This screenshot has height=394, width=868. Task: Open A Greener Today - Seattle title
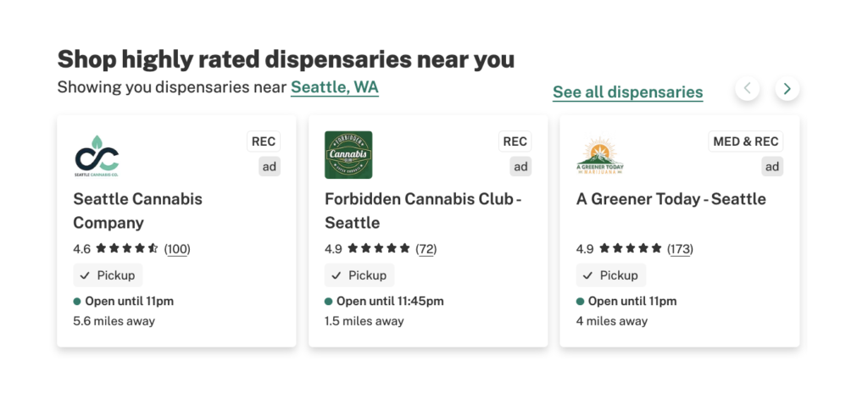point(670,200)
